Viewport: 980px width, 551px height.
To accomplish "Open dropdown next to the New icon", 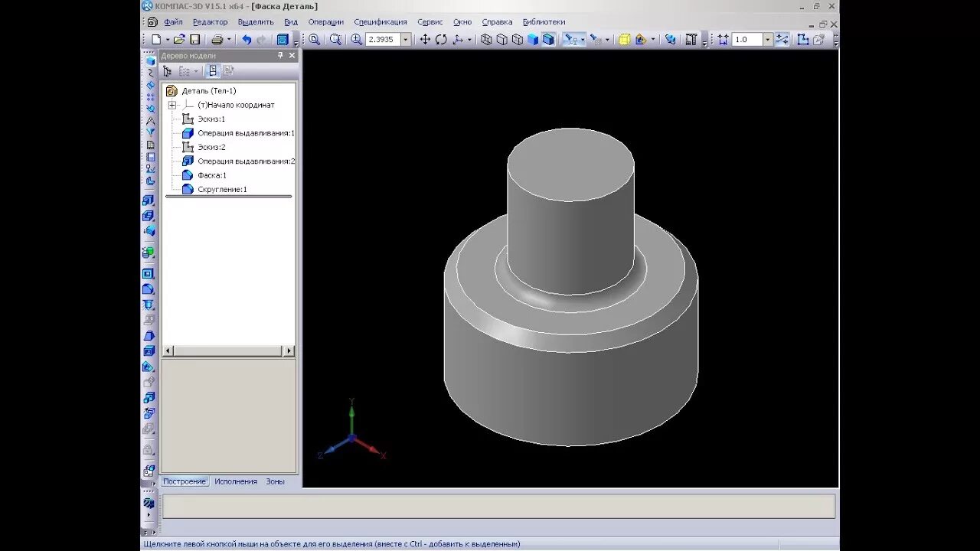I will (x=167, y=39).
